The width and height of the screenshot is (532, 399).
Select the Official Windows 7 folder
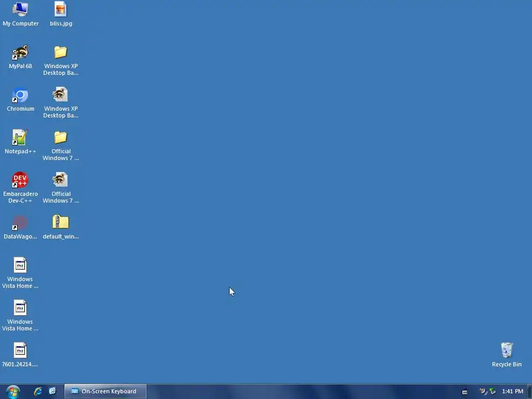[61, 145]
